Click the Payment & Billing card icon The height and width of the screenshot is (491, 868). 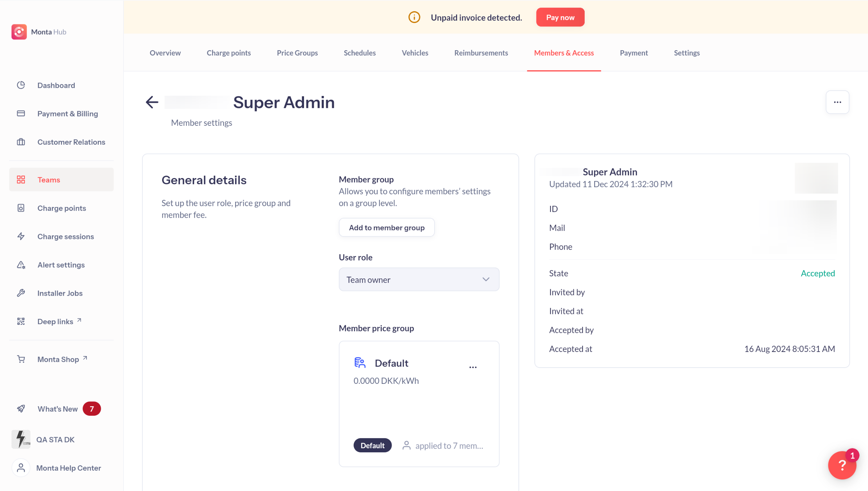21,114
